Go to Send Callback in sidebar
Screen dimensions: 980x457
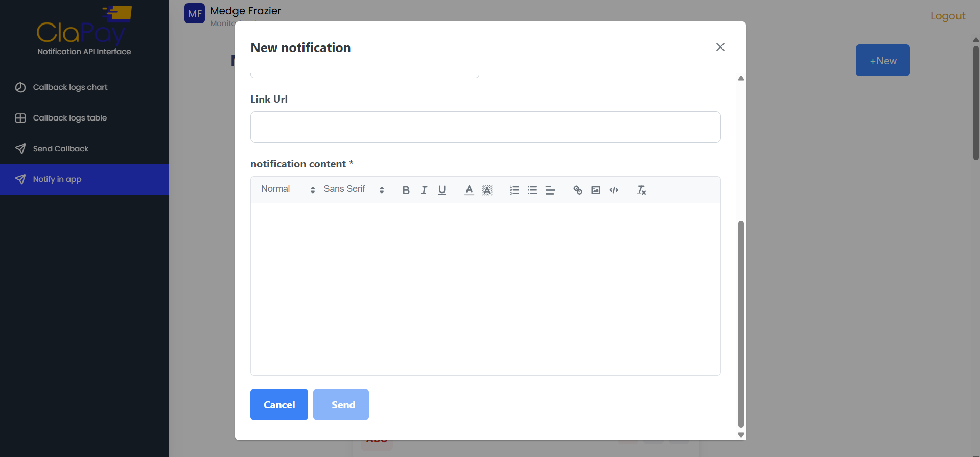[x=60, y=149]
